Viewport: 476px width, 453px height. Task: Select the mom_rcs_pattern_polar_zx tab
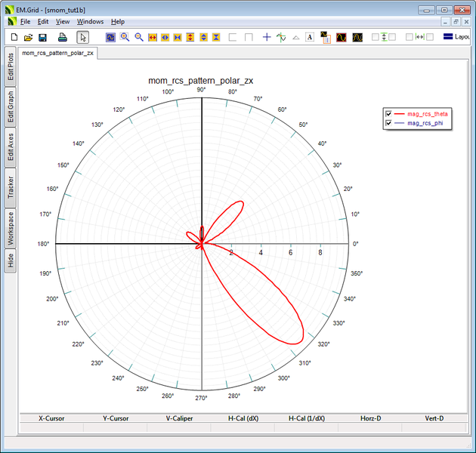(x=57, y=54)
